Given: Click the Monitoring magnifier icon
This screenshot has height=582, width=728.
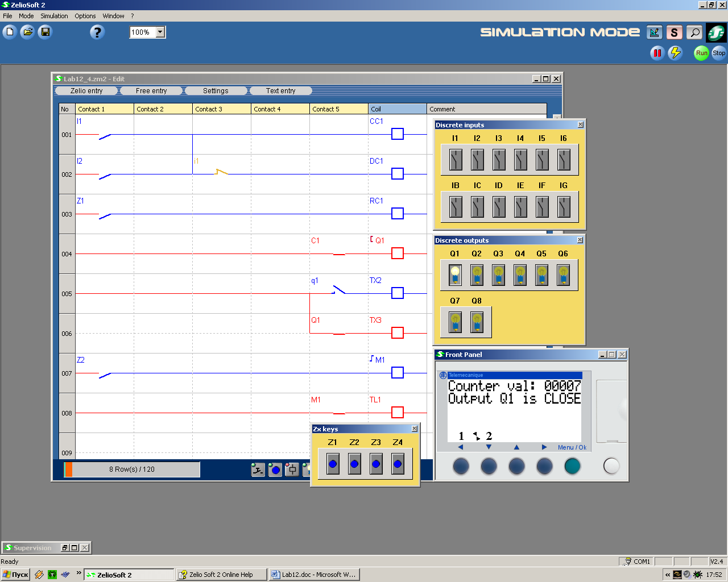Looking at the screenshot, I should tap(694, 32).
